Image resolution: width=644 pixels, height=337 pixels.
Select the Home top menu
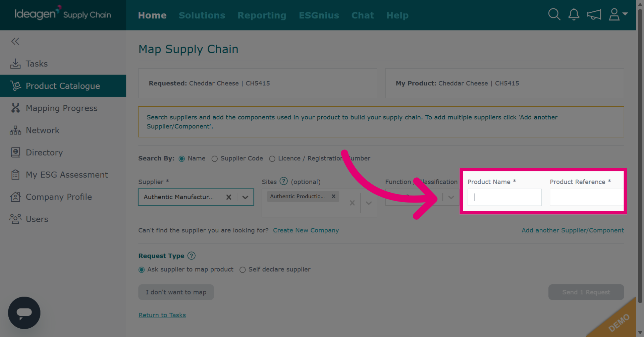(x=152, y=15)
